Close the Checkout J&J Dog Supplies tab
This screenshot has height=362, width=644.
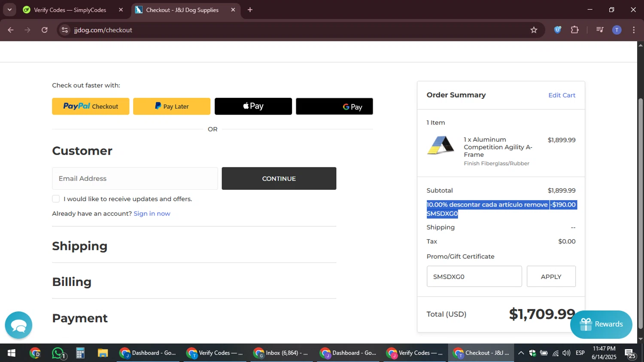click(x=233, y=10)
